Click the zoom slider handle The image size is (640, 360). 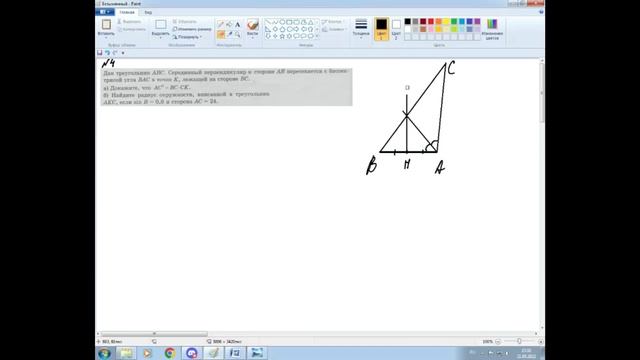(519, 341)
